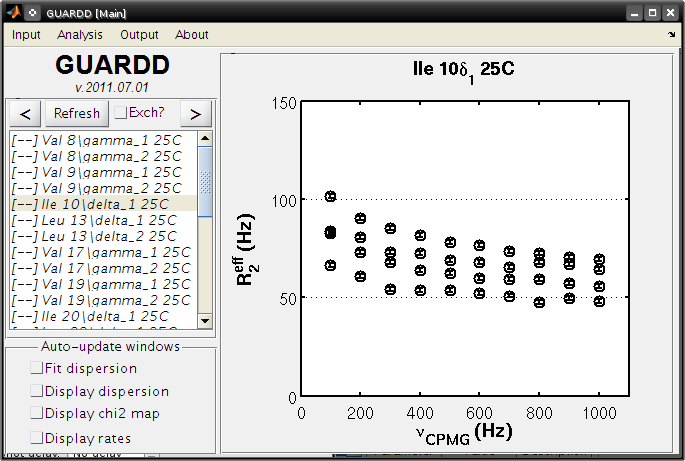Select Val 8 \gamma_1 25C in list

104,140
